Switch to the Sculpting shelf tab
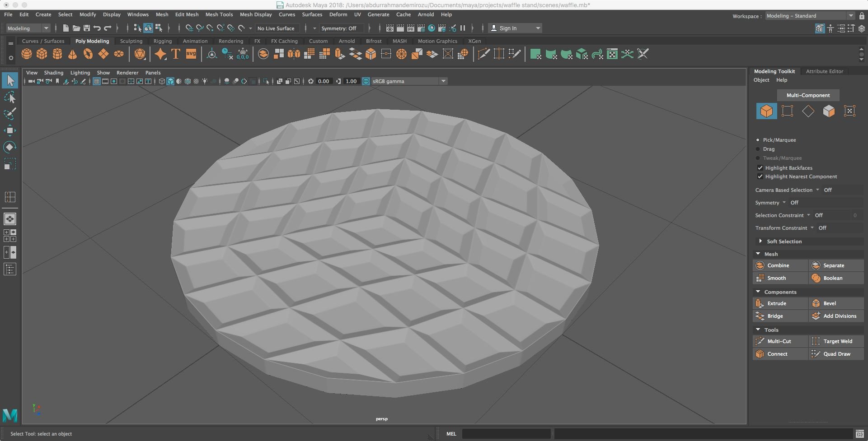This screenshot has height=441, width=868. click(131, 41)
